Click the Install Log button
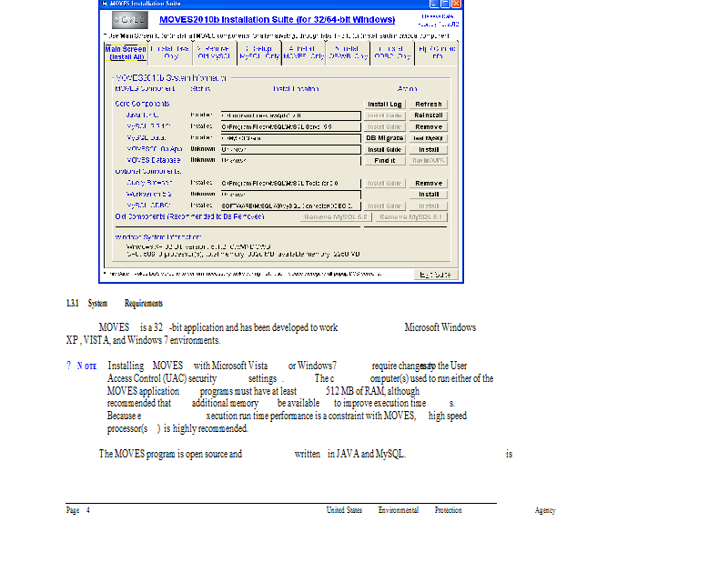 385,105
